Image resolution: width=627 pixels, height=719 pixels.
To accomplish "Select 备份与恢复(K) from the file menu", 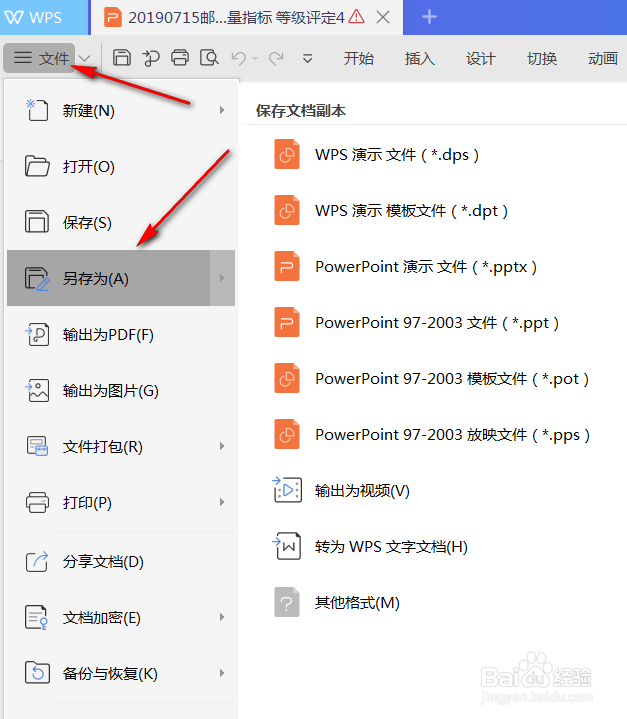I will (121, 674).
